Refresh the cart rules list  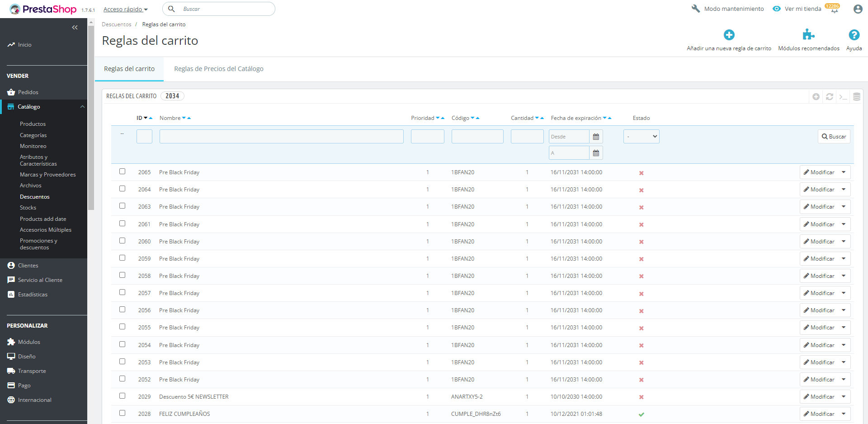pyautogui.click(x=830, y=96)
